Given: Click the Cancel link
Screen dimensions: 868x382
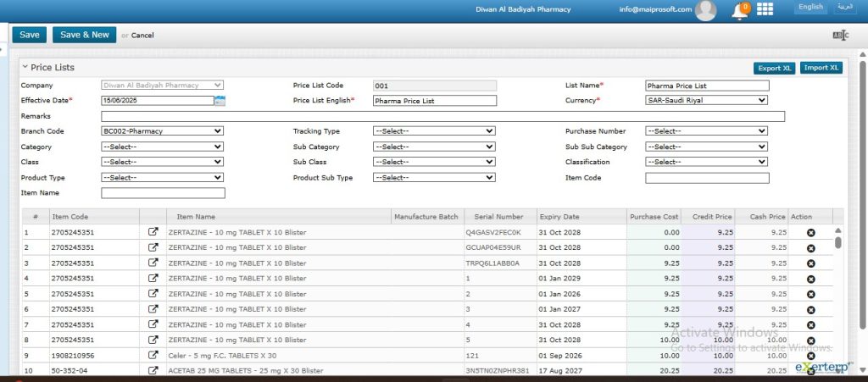Looking at the screenshot, I should tap(142, 36).
